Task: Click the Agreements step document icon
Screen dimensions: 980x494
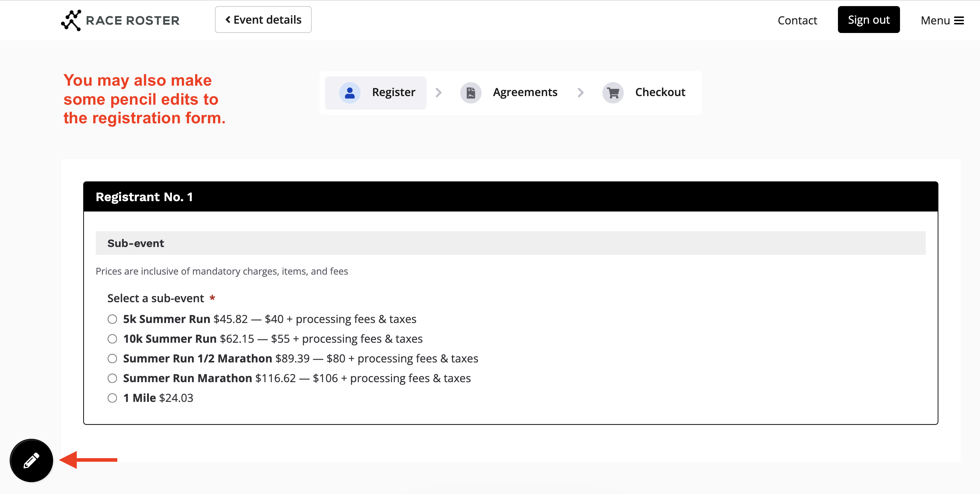Action: click(x=471, y=93)
